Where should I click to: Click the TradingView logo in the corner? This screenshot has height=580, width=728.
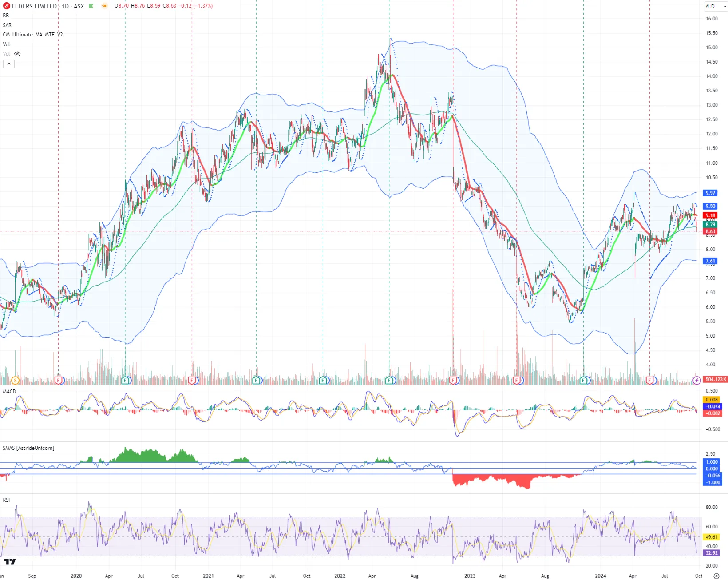point(10,562)
